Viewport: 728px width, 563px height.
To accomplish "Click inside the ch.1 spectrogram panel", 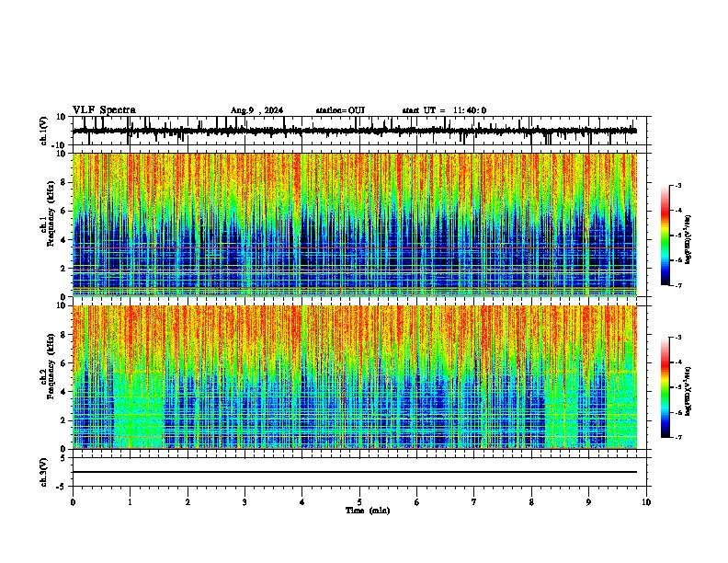I will click(x=355, y=224).
